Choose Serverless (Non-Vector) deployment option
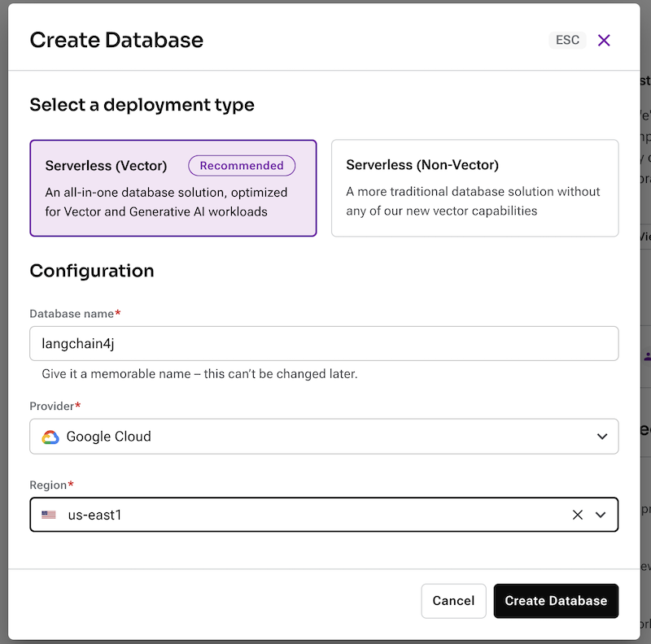 tap(474, 188)
